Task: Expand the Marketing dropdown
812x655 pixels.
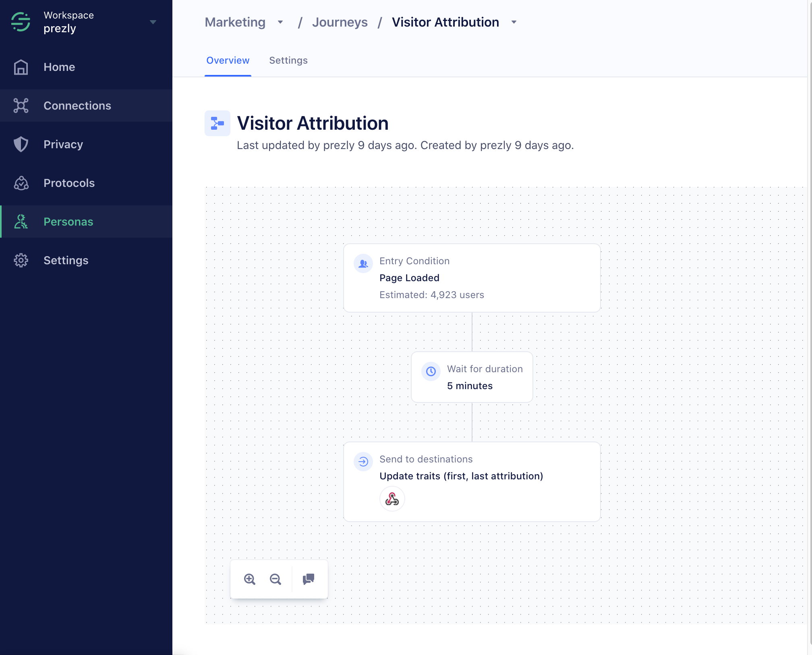Action: [x=280, y=22]
